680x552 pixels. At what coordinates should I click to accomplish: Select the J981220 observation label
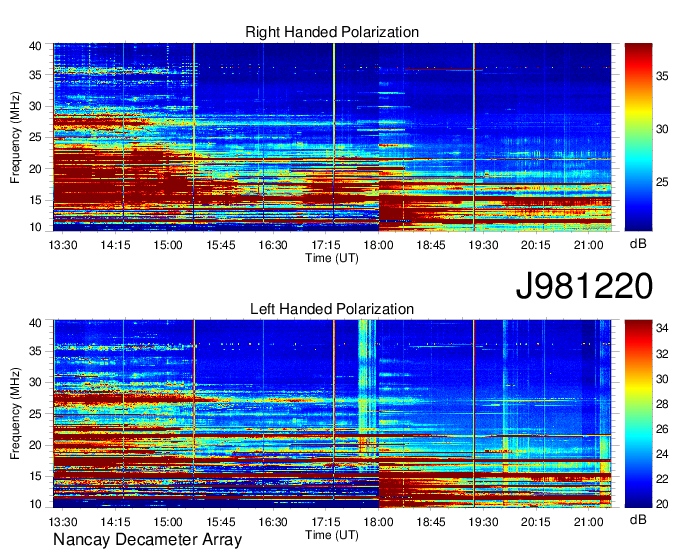point(584,286)
